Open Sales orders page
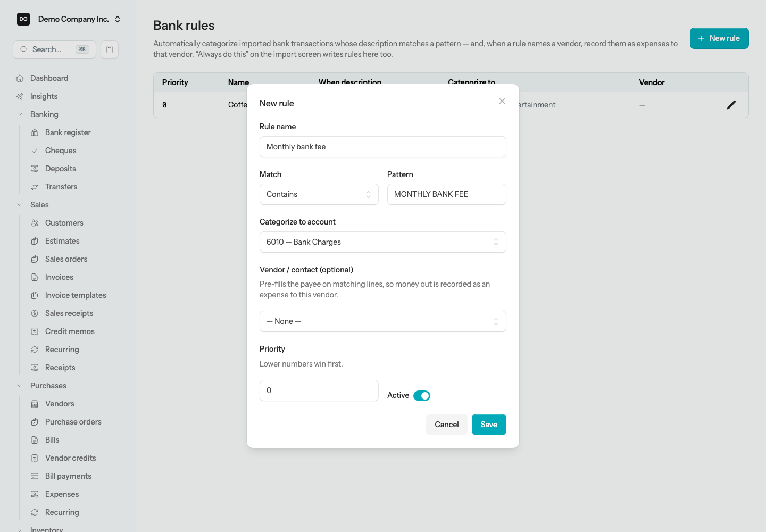This screenshot has width=766, height=532. click(66, 259)
